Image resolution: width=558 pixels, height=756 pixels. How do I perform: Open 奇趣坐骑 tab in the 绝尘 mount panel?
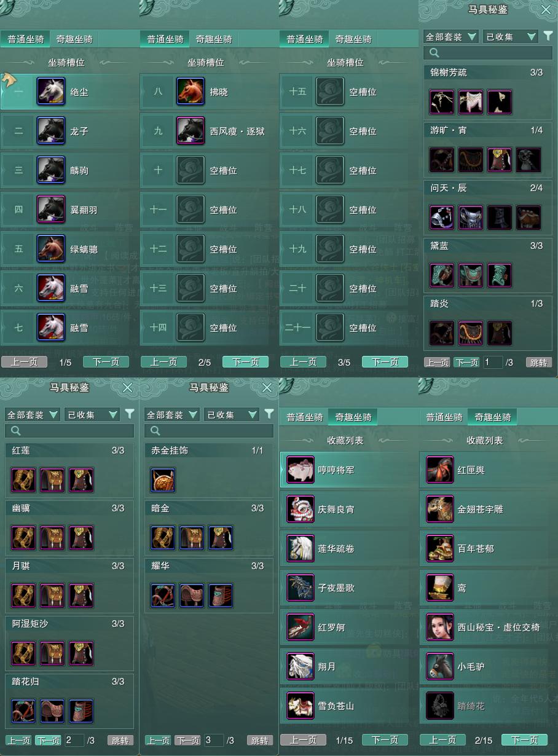(74, 39)
